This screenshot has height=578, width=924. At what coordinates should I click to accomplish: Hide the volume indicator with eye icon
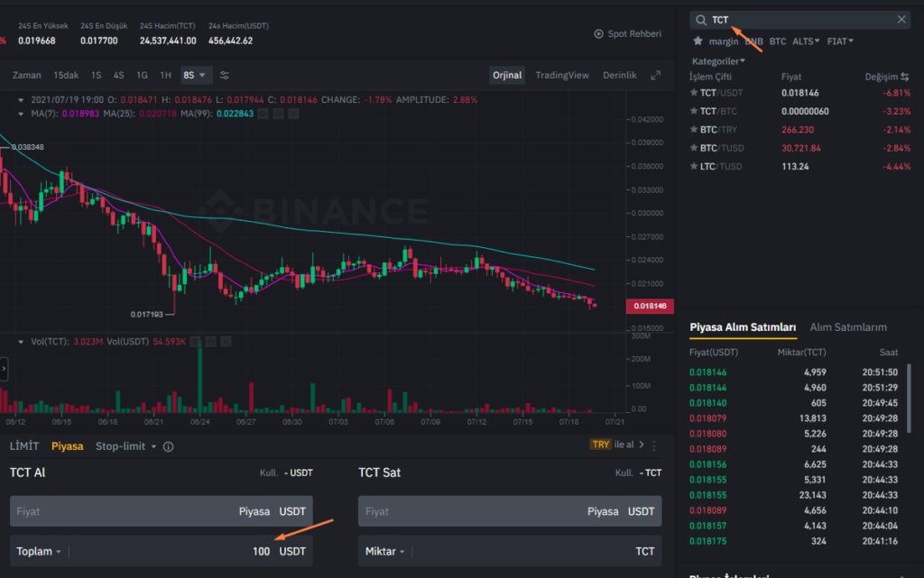pyautogui.click(x=195, y=342)
